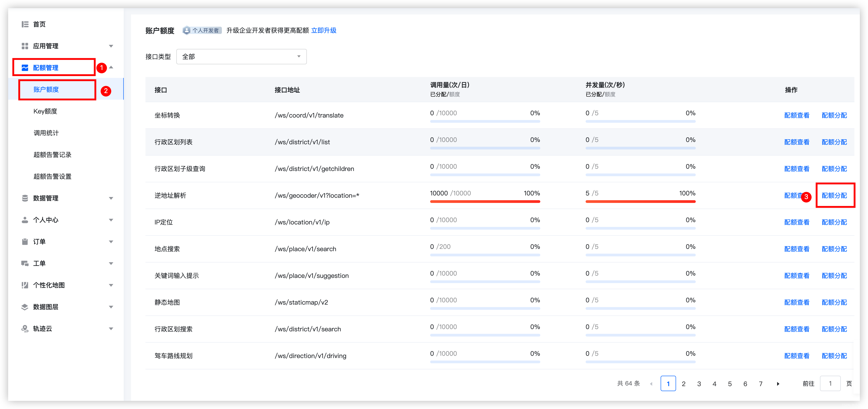The width and height of the screenshot is (868, 409).
Task: Click the 立即升级 upgrade link
Action: tap(323, 31)
